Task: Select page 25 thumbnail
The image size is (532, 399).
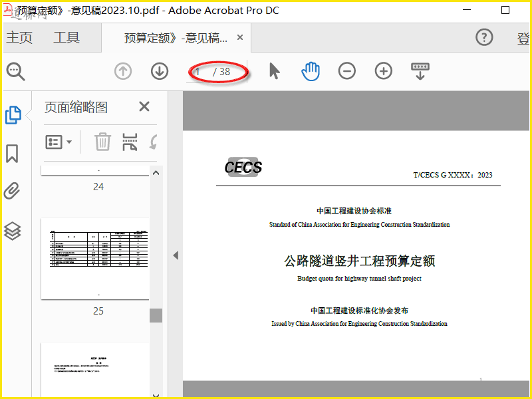Action: tap(95, 259)
